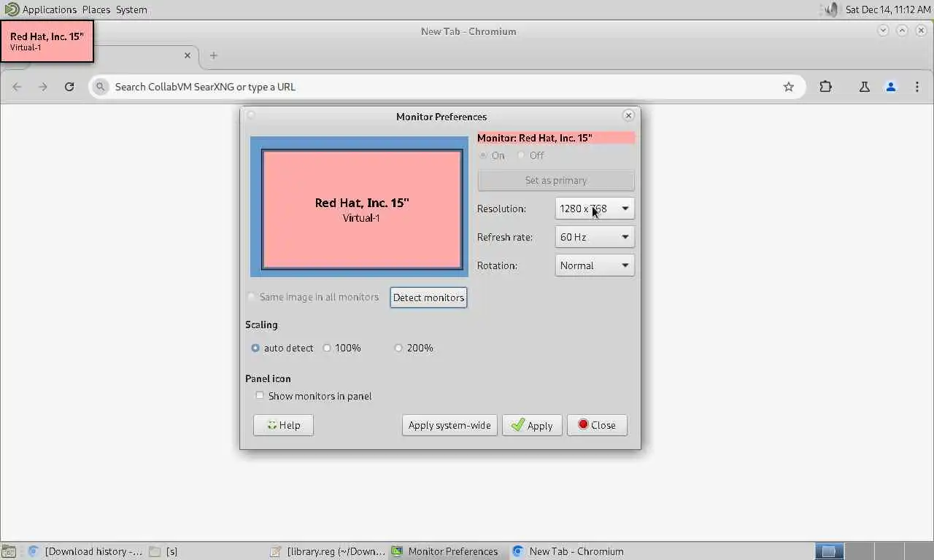
Task: Close the Chromium window
Action: pos(921,31)
